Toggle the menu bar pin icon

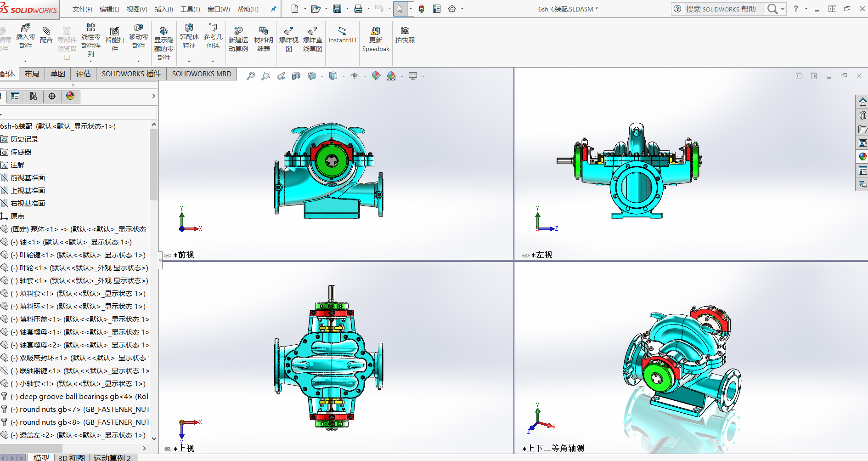tap(274, 9)
